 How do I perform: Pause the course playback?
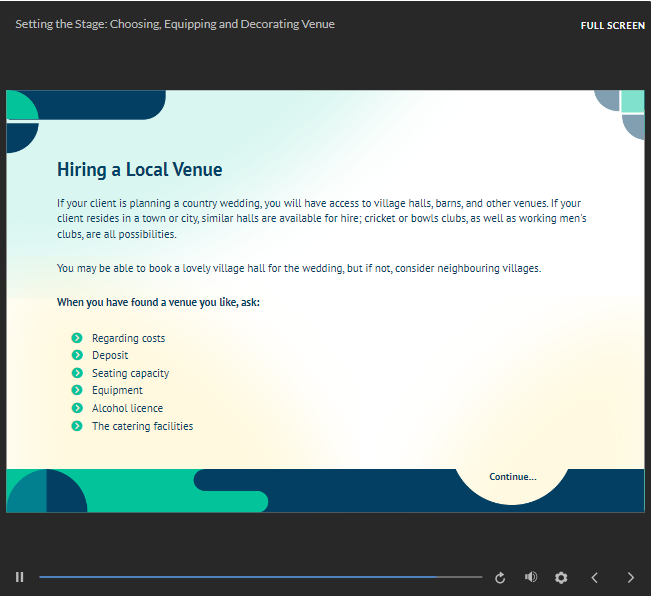click(x=19, y=577)
